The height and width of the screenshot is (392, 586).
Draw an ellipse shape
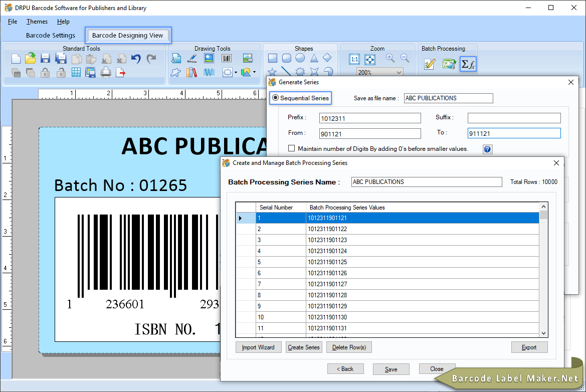coord(300,58)
